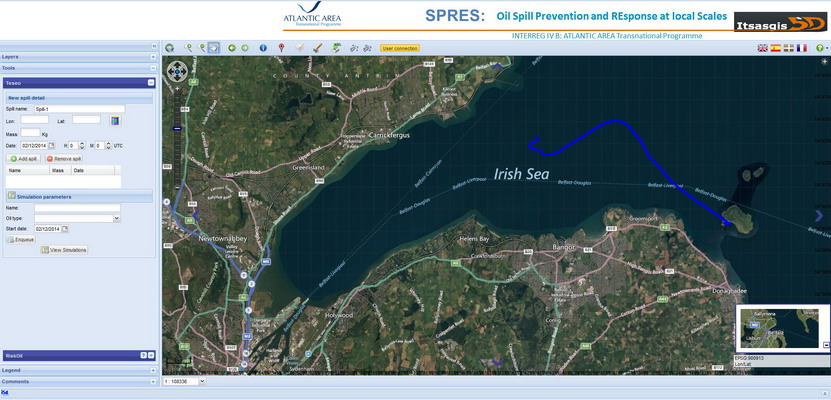Expand the Legend panel
The height and width of the screenshot is (400, 831).
tap(152, 370)
